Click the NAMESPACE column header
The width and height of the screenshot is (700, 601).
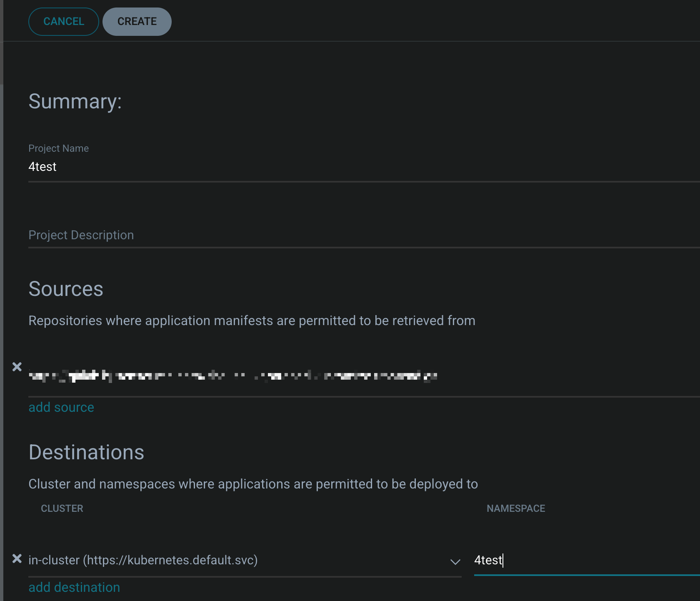(516, 508)
